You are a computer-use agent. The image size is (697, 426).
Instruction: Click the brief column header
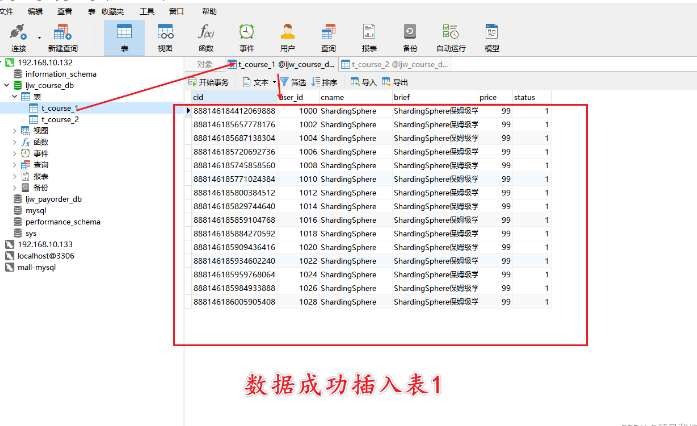pyautogui.click(x=435, y=97)
